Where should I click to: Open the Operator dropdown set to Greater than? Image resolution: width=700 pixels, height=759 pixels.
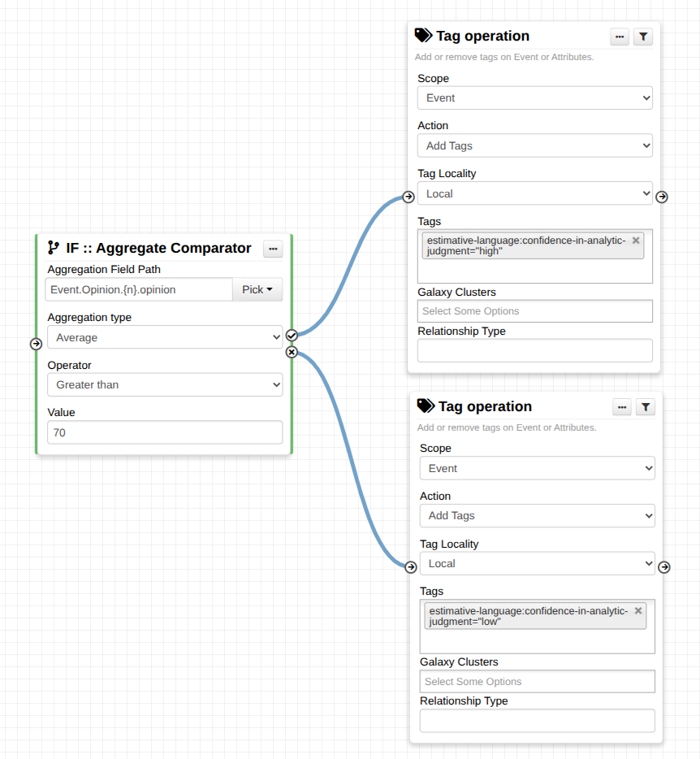click(x=165, y=384)
